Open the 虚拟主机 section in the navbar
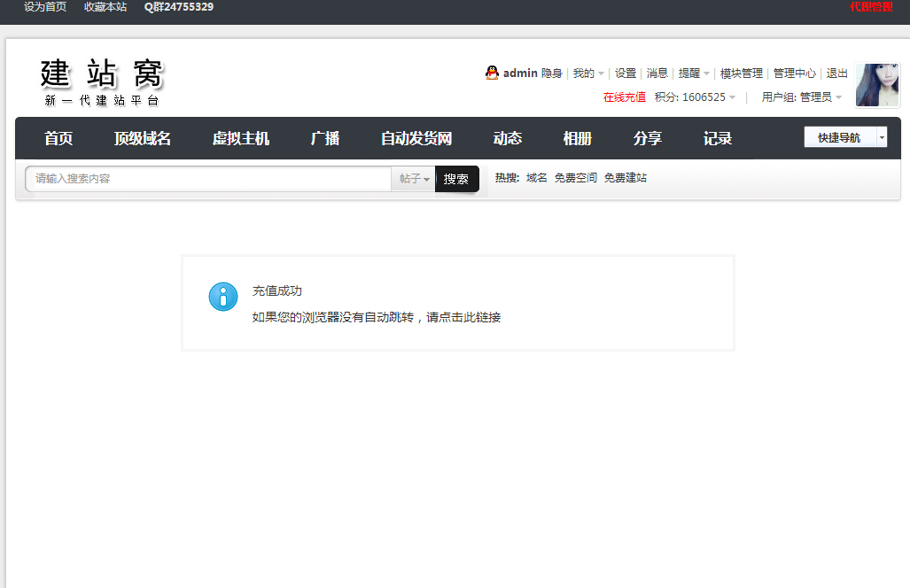The image size is (910, 588). coord(241,138)
